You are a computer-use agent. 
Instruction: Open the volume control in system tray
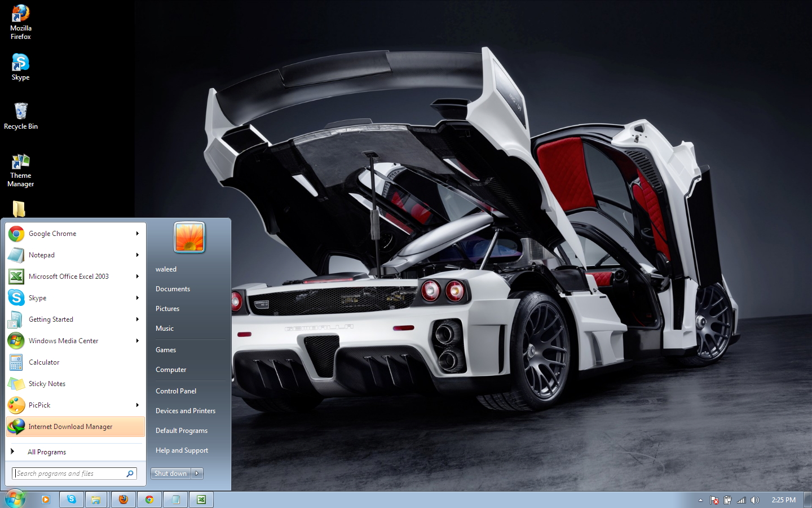pos(756,500)
